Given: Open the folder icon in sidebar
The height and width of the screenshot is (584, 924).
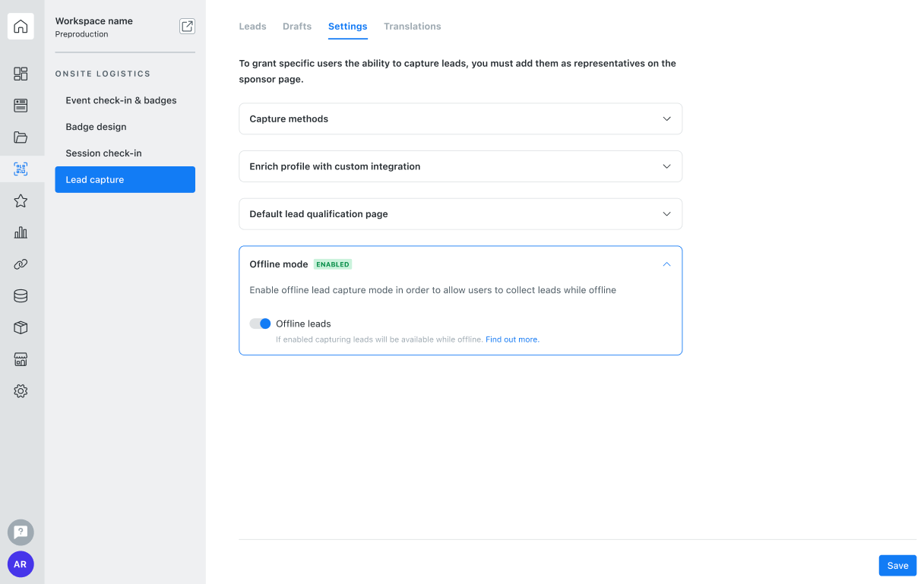Looking at the screenshot, I should click(x=21, y=137).
